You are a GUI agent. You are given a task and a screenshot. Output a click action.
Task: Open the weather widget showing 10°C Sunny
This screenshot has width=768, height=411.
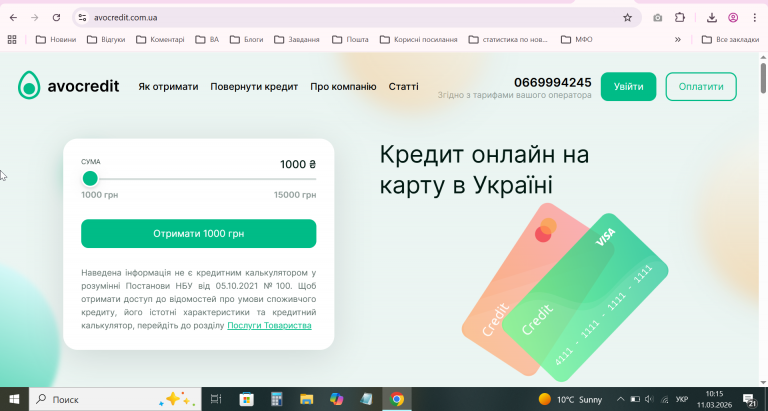click(571, 399)
